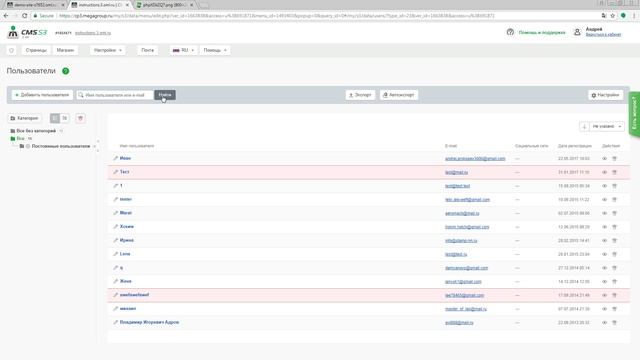Click the return to cabinet link under Андрей
The width and height of the screenshot is (640, 360).
pyautogui.click(x=603, y=35)
